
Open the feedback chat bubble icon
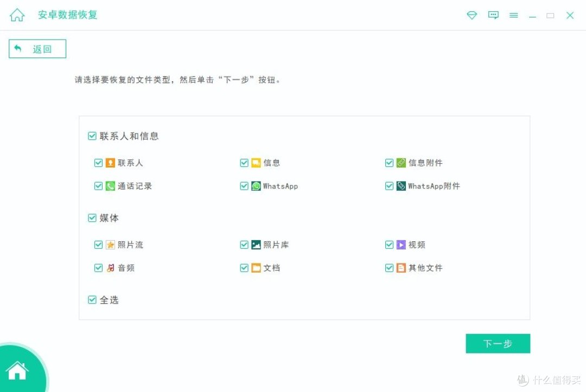[493, 15]
